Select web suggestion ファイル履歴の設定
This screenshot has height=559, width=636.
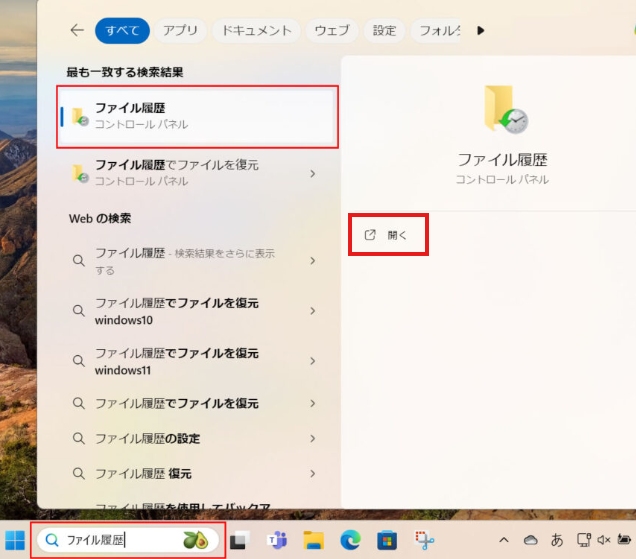(198, 439)
